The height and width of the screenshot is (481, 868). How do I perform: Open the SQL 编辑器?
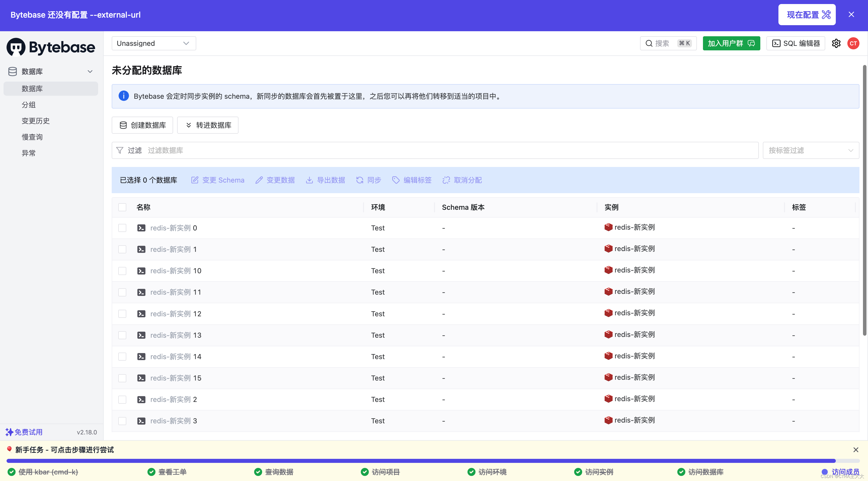(796, 43)
